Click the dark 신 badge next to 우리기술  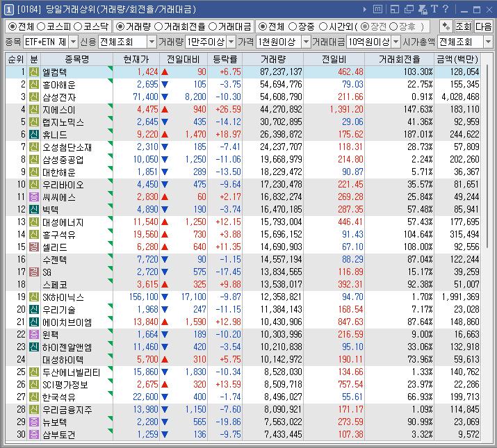(x=34, y=310)
